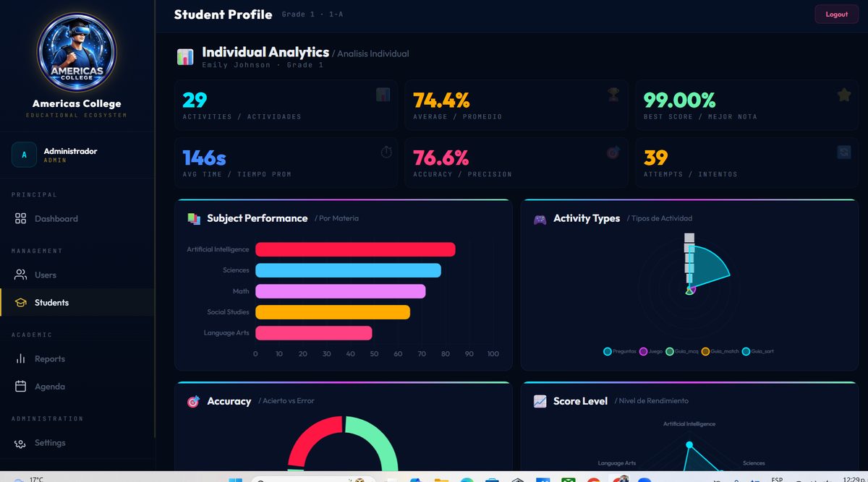Click the ESP language indicator in taskbar
This screenshot has height=482, width=868.
coord(777,479)
